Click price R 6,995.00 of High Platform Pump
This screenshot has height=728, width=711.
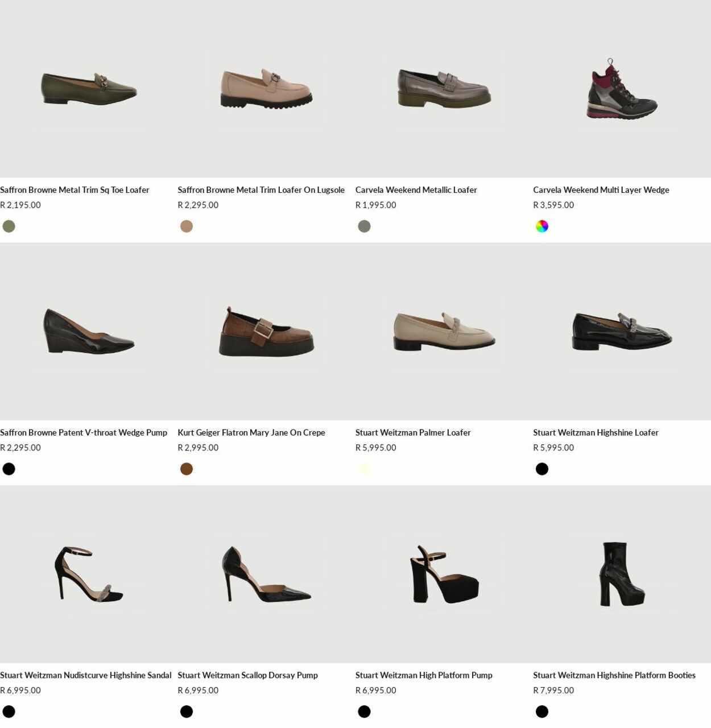coord(376,690)
